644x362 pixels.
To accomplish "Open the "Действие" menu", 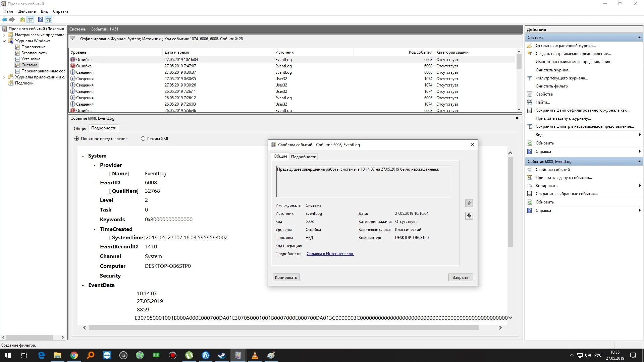I will pyautogui.click(x=27, y=11).
